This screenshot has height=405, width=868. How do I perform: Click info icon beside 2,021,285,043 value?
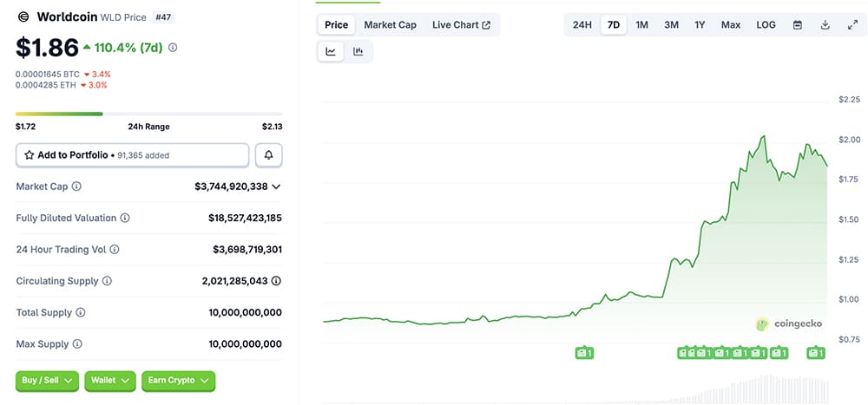pyautogui.click(x=276, y=281)
